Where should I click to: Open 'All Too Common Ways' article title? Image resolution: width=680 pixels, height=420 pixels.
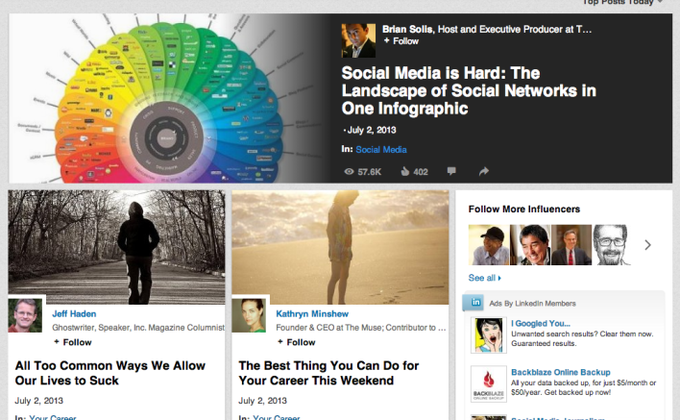[x=110, y=373]
